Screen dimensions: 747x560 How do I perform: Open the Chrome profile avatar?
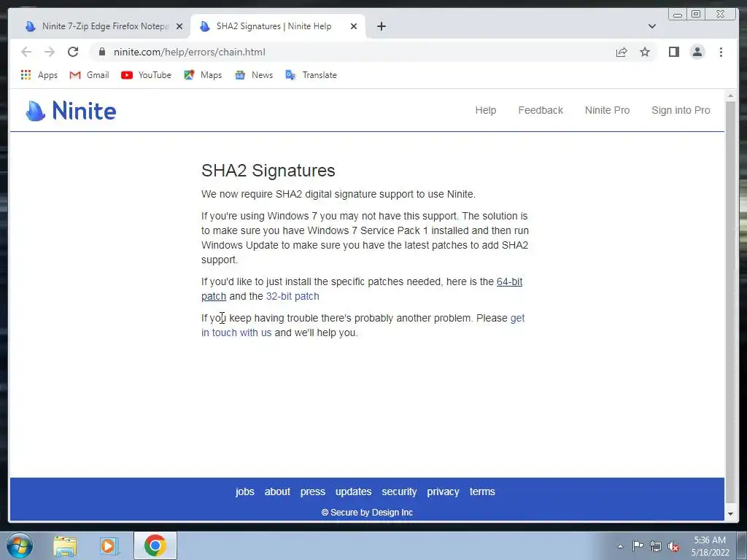(697, 52)
